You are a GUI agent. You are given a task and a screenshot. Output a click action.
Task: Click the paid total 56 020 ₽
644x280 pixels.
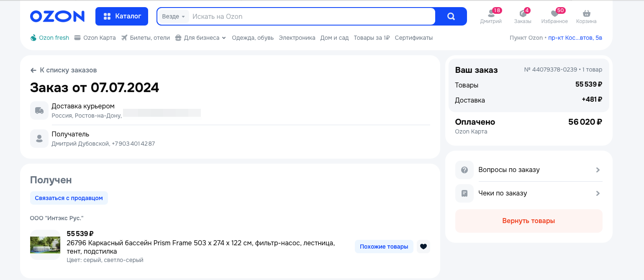[x=585, y=122]
